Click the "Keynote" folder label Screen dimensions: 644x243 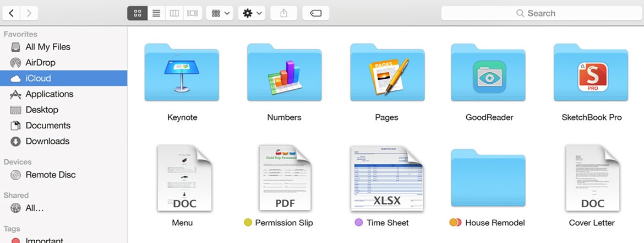182,117
